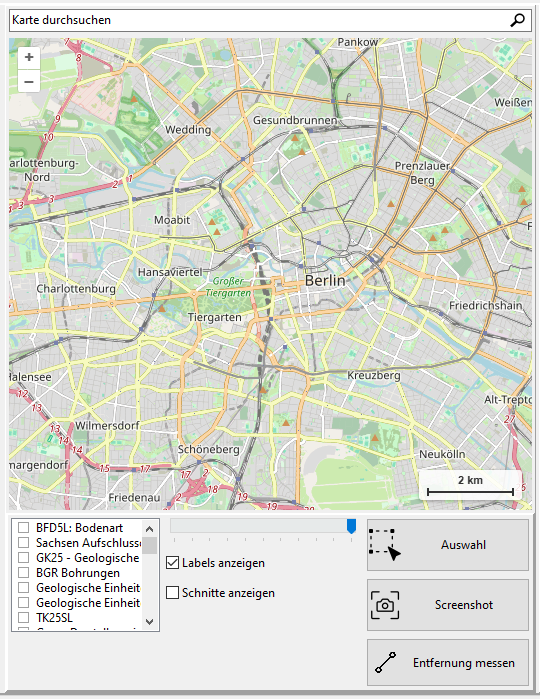Enable the BFD5L: Bodenart layer checkbox

(x=23, y=528)
